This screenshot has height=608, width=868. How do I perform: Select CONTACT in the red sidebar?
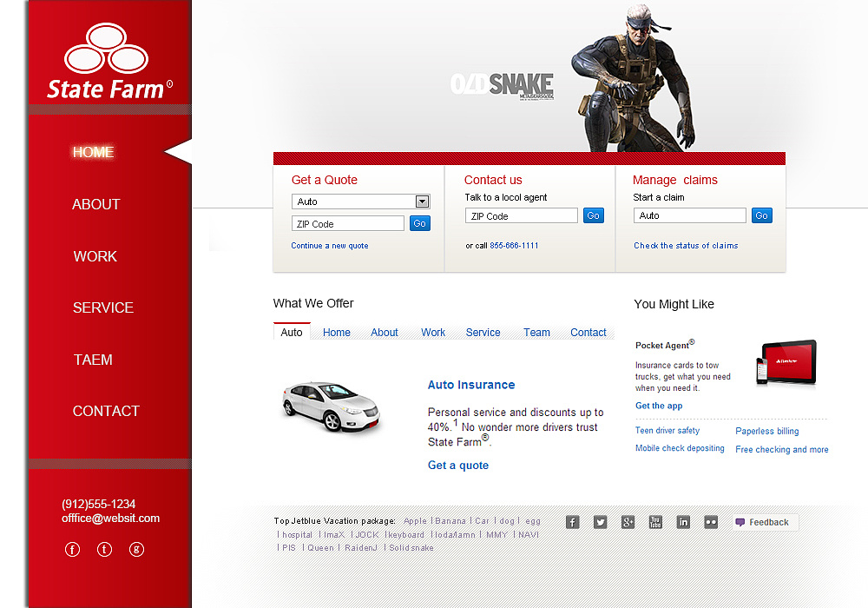[x=106, y=411]
